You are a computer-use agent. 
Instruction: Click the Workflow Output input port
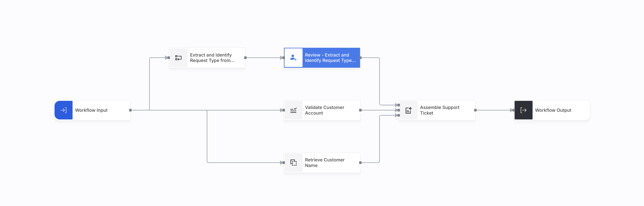[x=514, y=110]
